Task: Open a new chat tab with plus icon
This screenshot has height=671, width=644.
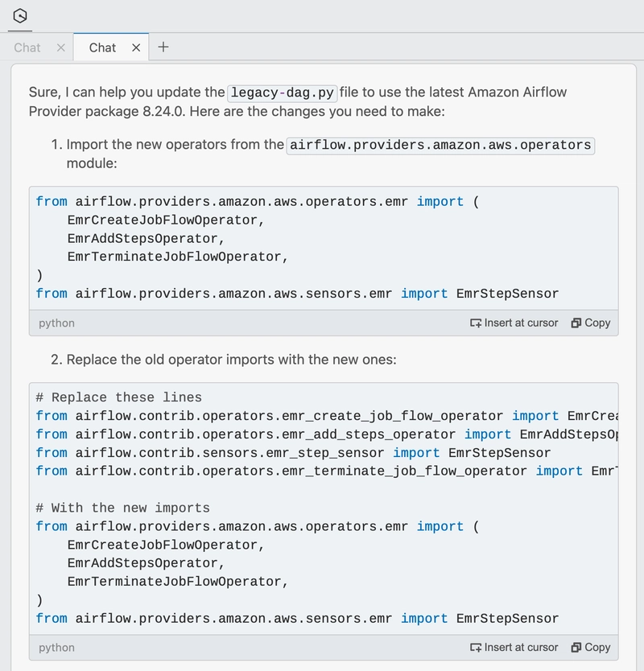Action: tap(163, 47)
